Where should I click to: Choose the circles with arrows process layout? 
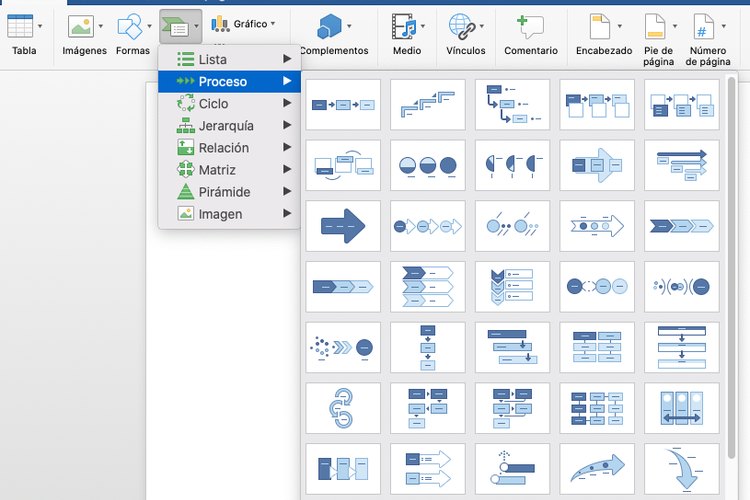point(428,226)
